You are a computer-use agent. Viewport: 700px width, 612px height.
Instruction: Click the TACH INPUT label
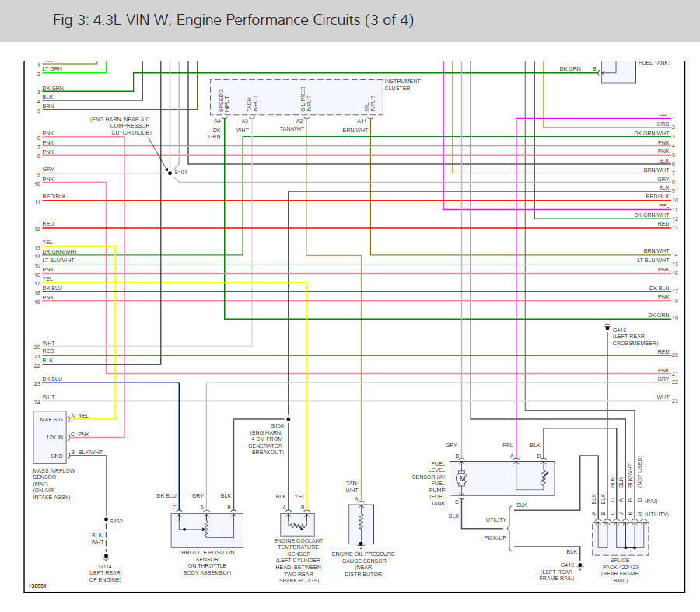coord(252,104)
